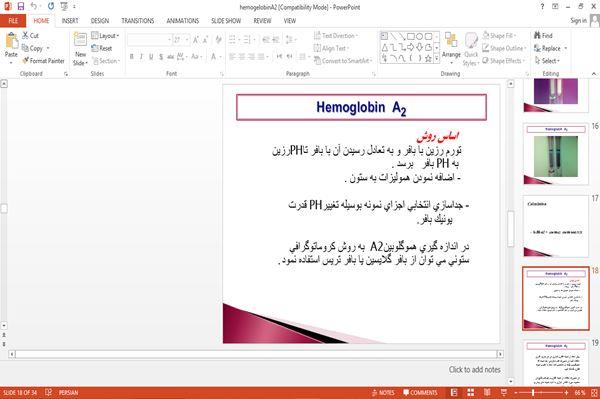Select the star shape in shapes gallery
The width and height of the screenshot is (600, 399).
[428, 58]
